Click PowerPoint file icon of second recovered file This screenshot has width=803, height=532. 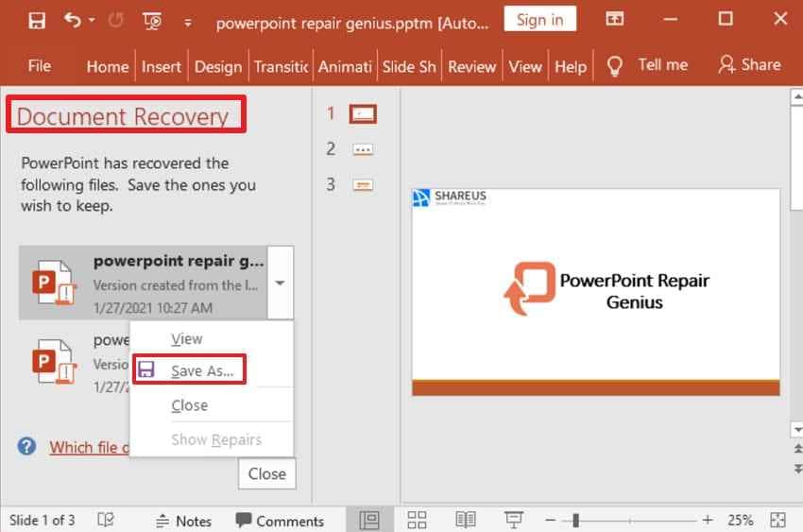(x=54, y=363)
